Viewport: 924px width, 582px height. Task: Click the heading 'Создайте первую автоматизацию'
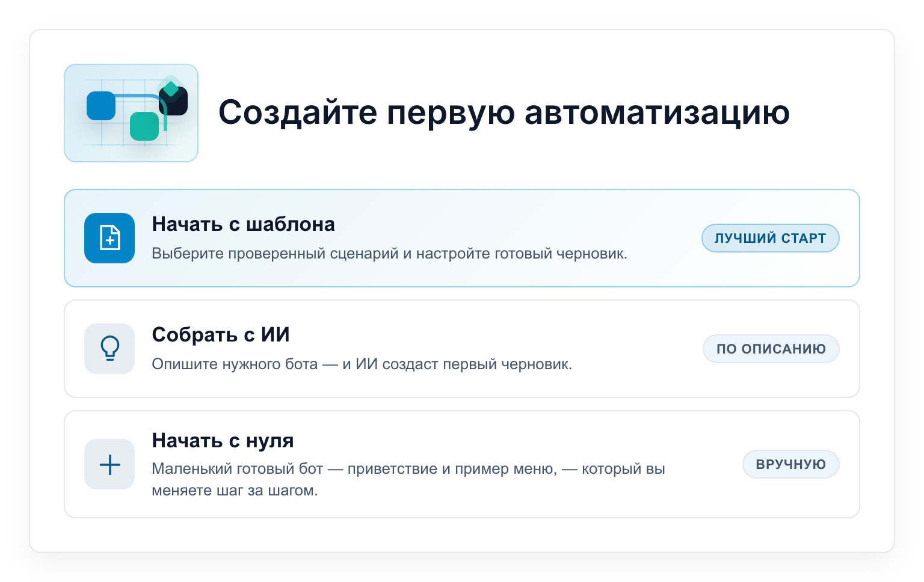pyautogui.click(x=504, y=112)
